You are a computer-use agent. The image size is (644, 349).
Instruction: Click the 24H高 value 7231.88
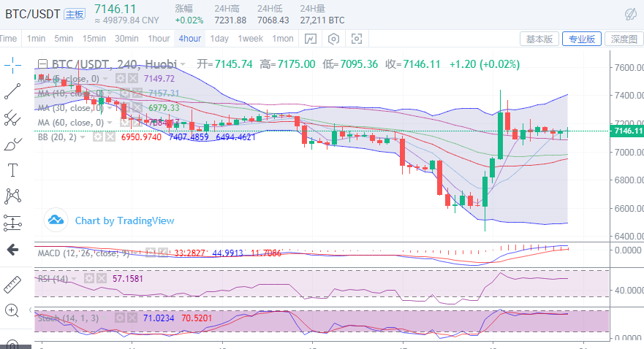click(230, 20)
